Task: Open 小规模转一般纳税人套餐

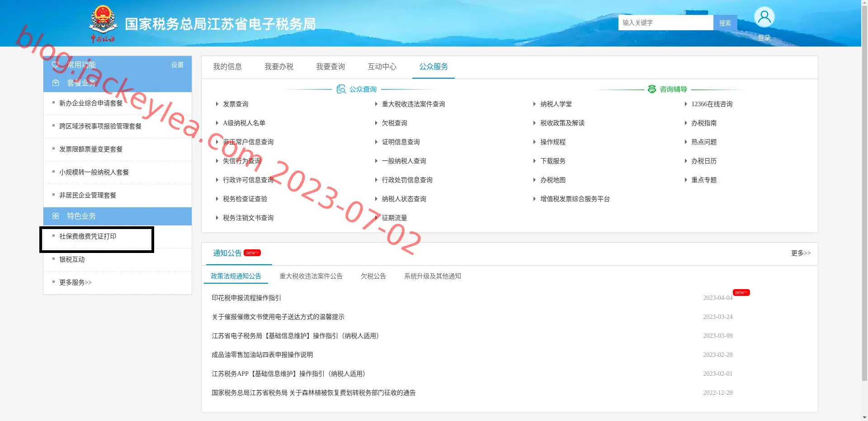Action: 94,172
